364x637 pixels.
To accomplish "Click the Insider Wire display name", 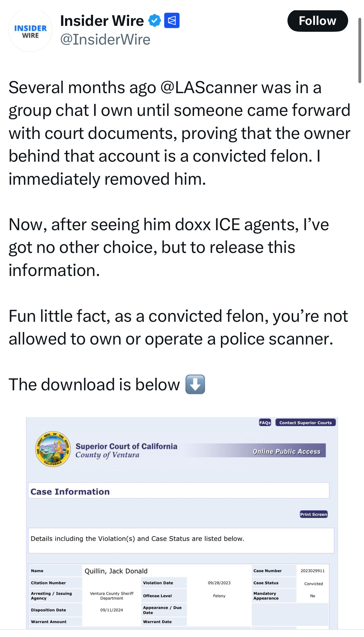I will point(102,21).
